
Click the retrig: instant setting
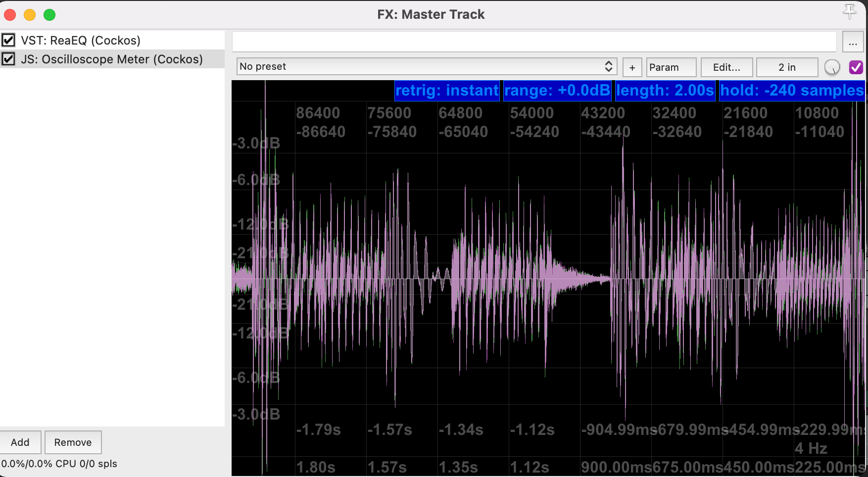pos(447,91)
